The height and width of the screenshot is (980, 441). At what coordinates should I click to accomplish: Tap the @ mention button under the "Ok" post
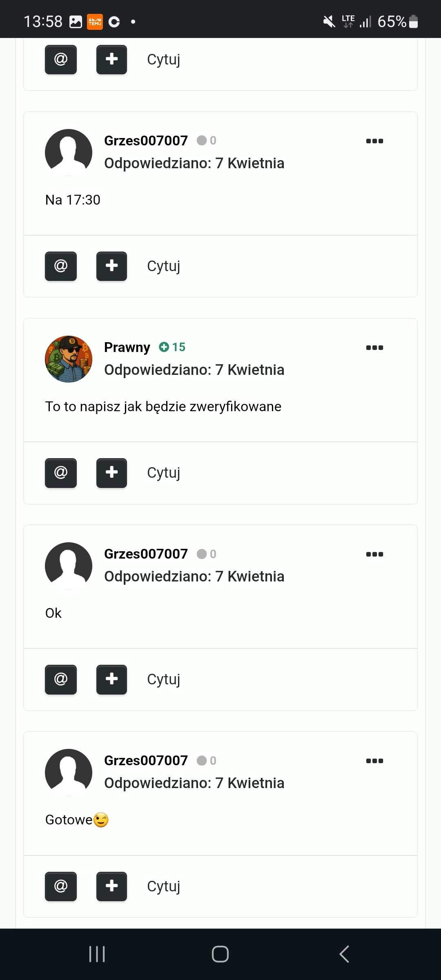coord(61,679)
